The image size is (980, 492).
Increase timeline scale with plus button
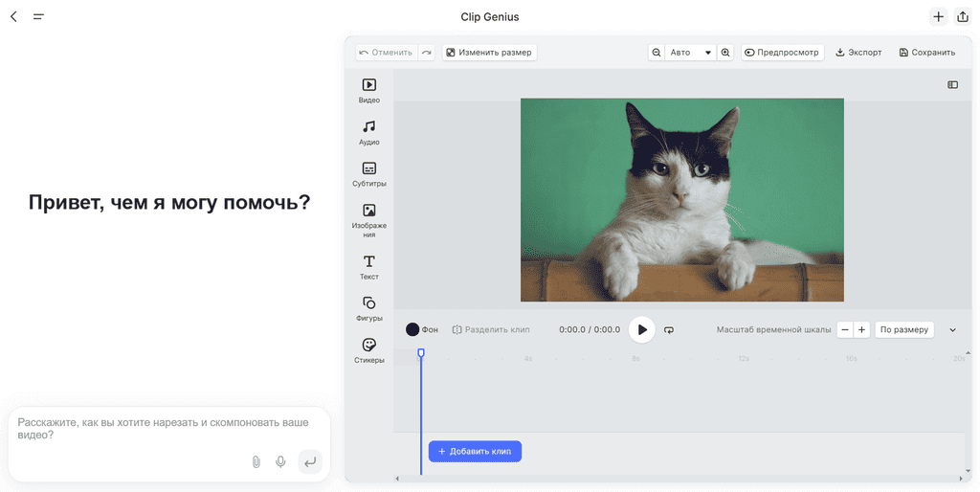(x=861, y=329)
